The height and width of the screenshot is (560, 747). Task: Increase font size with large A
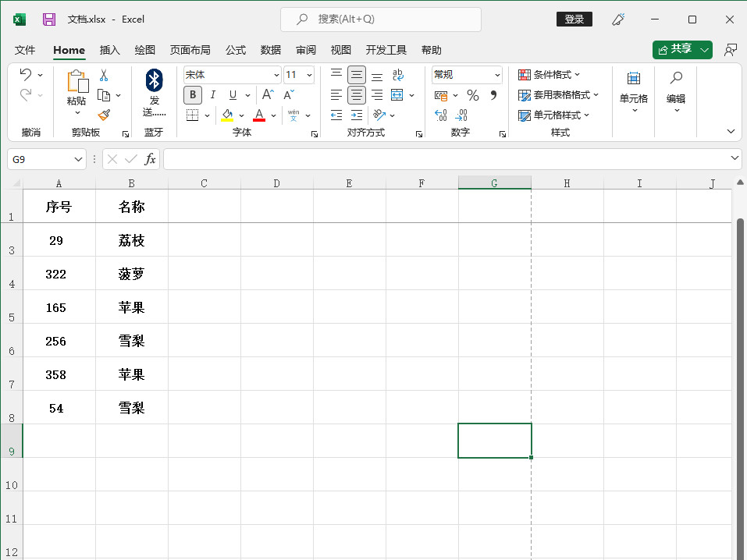click(x=268, y=94)
